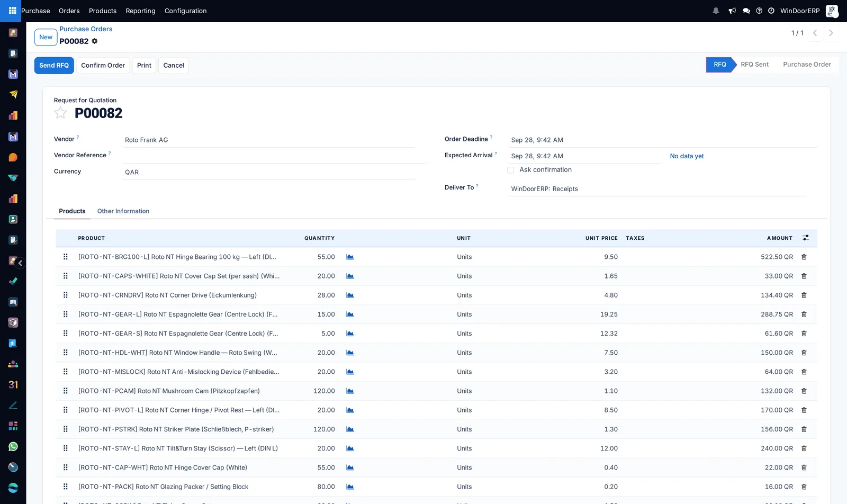Screen dimensions: 847x504
Task: Open the WhatsApp app in sidebar
Action: pos(13,446)
